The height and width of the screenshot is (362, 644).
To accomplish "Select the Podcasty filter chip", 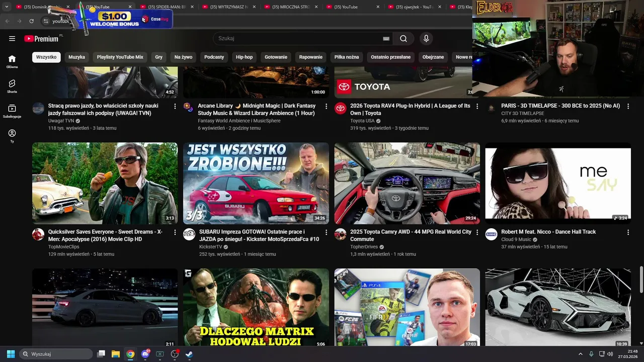I will tap(214, 57).
